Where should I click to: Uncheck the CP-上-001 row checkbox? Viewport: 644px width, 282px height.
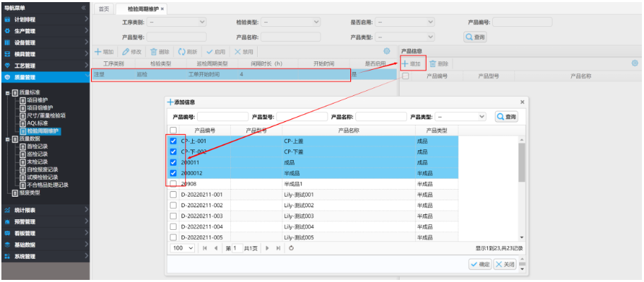[174, 141]
